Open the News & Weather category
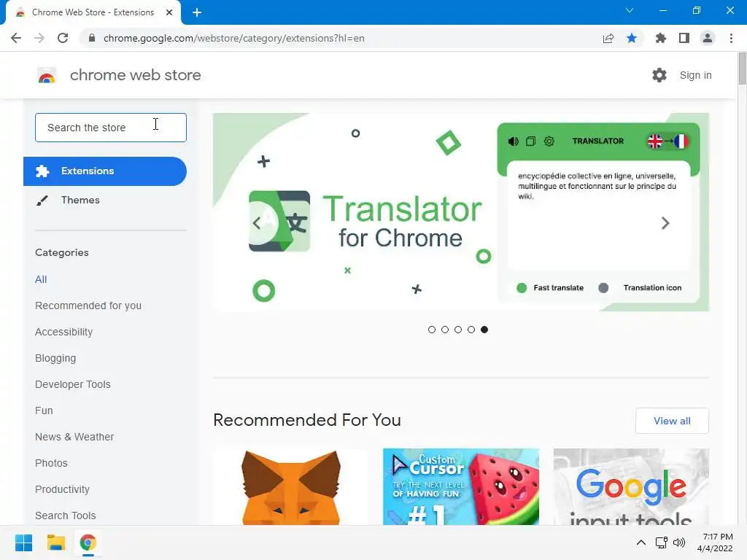Viewport: 747px width, 560px height. (x=74, y=437)
